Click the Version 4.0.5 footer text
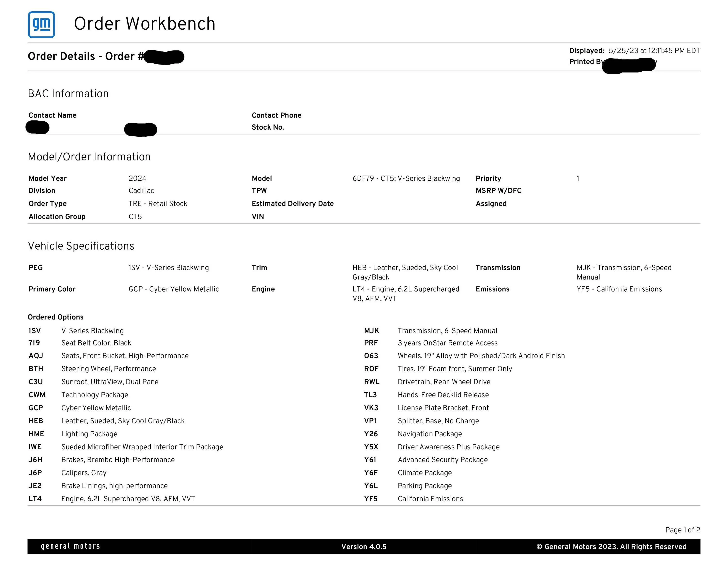The width and height of the screenshot is (728, 563). [364, 547]
